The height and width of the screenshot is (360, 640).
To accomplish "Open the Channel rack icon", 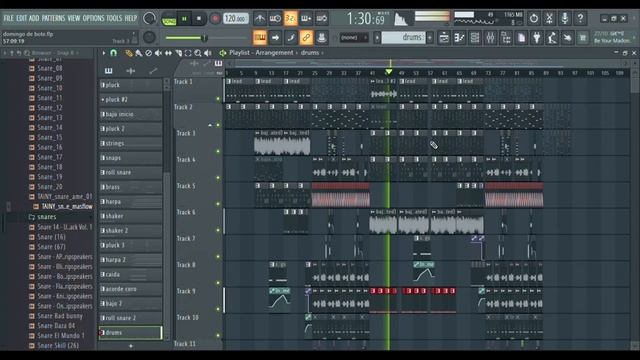I will (475, 38).
